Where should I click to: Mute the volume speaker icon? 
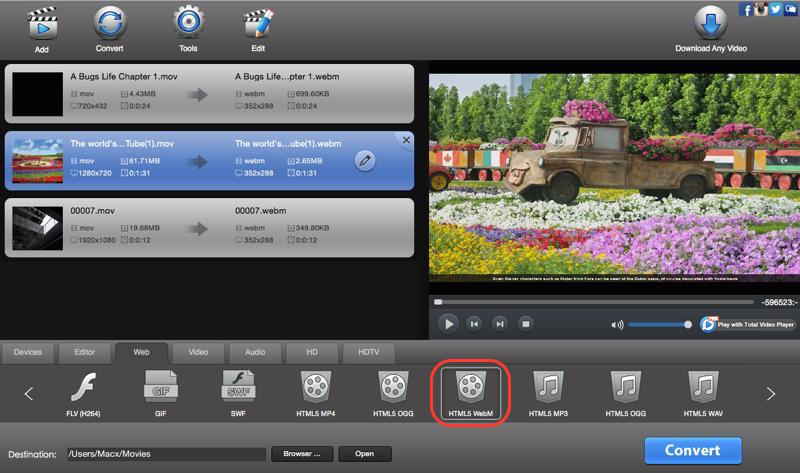pos(617,325)
